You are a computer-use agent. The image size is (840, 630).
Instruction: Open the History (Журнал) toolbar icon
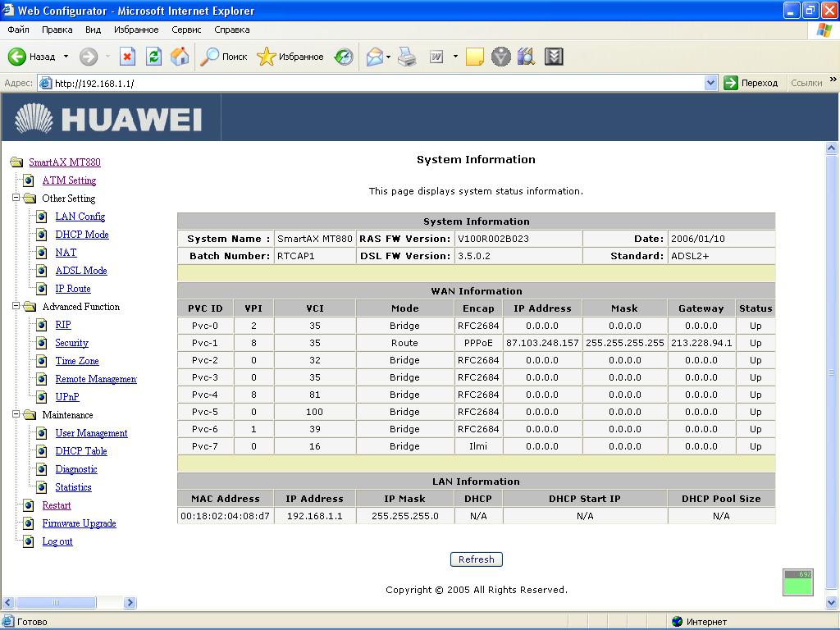(344, 57)
